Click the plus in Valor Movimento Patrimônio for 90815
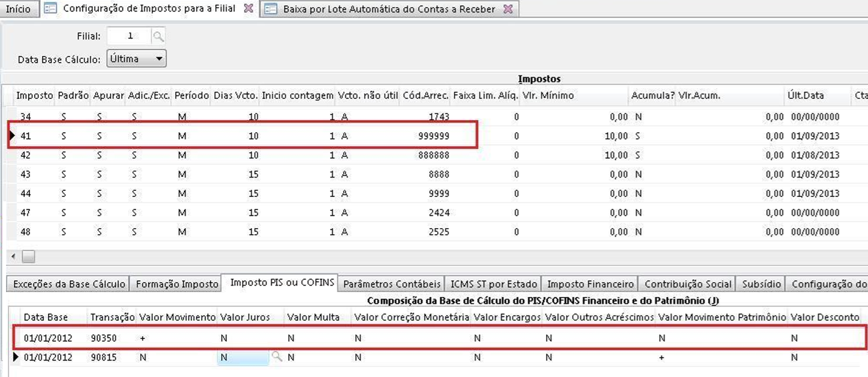Viewport: 868px width, 377px height. tap(661, 357)
